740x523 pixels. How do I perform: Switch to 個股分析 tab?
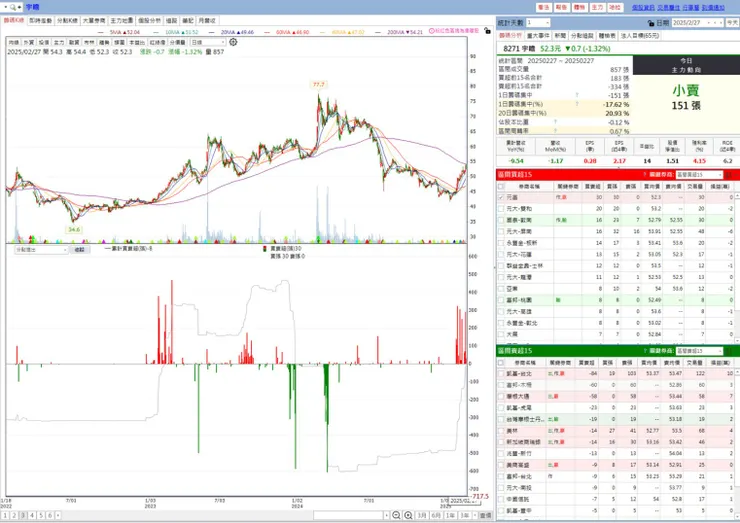pyautogui.click(x=149, y=21)
